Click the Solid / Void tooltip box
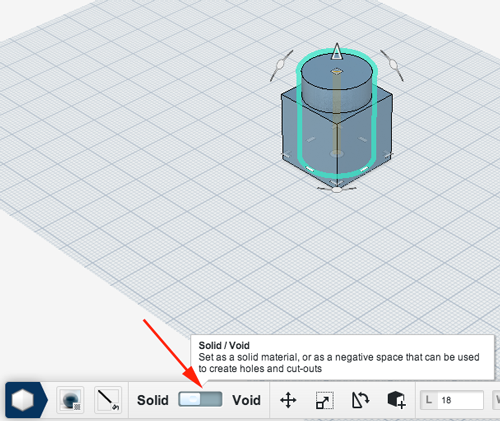Image resolution: width=500 pixels, height=421 pixels. coord(342,357)
